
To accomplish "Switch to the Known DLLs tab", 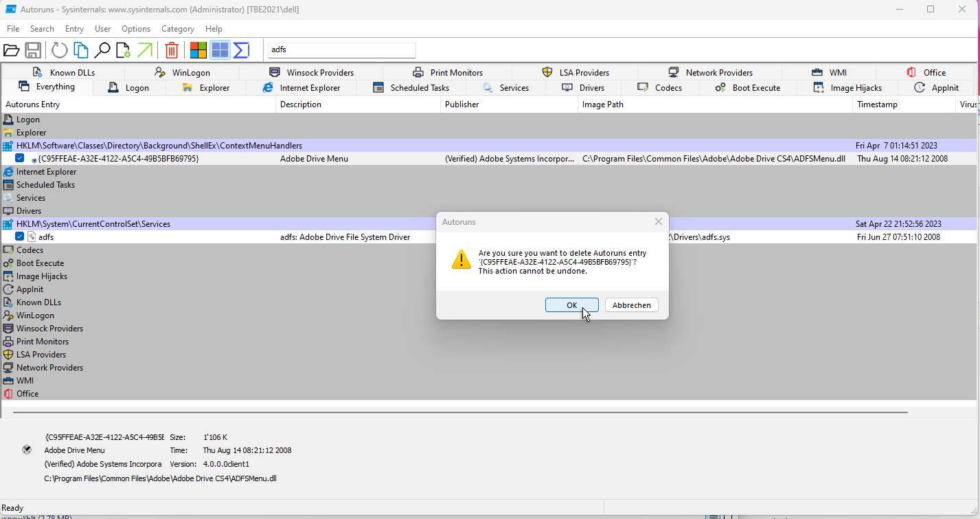I will click(x=63, y=72).
